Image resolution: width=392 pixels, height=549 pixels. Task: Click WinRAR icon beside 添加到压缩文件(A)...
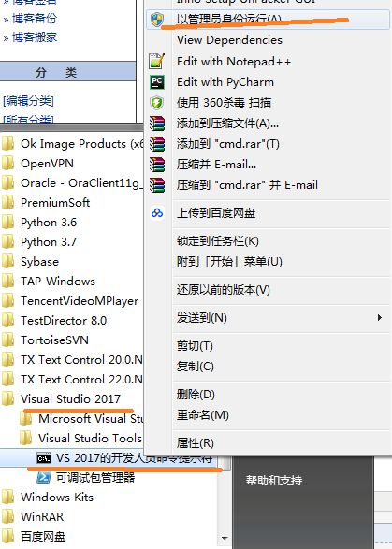point(157,123)
